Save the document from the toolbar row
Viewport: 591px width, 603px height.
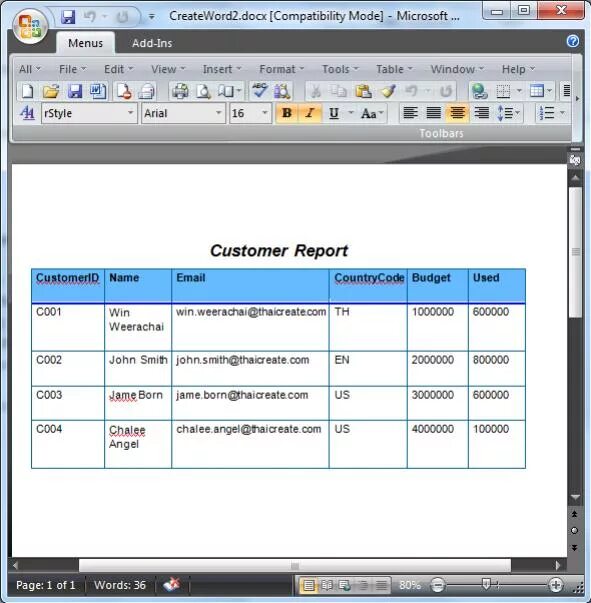(x=75, y=92)
